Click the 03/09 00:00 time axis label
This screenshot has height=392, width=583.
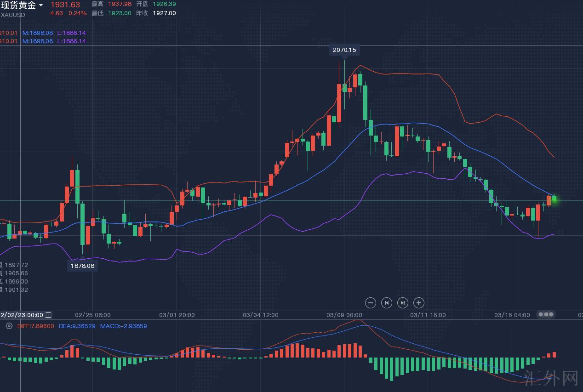[344, 315]
